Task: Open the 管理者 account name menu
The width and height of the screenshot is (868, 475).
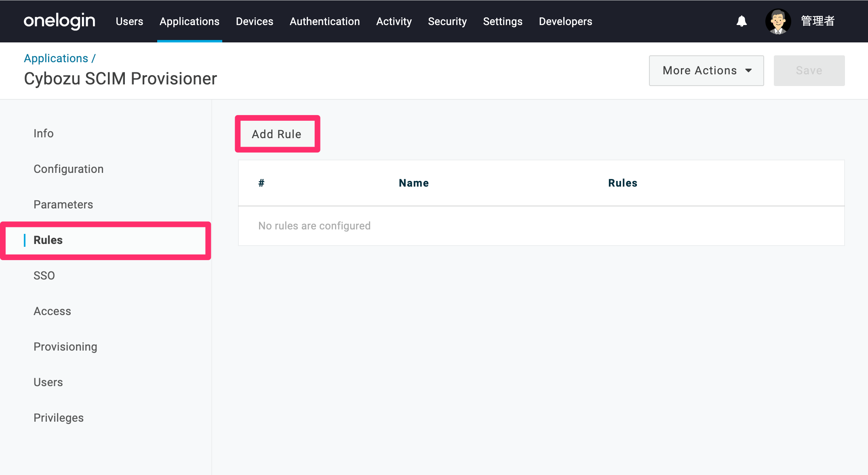Action: coord(818,21)
